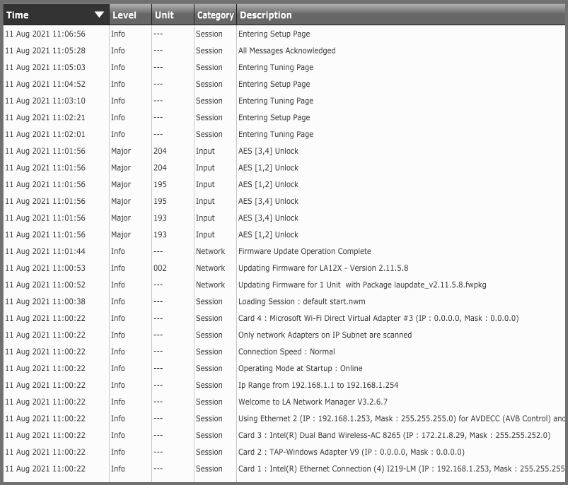Click the Time column sort arrow
Screen dimensions: 568x485
99,15
